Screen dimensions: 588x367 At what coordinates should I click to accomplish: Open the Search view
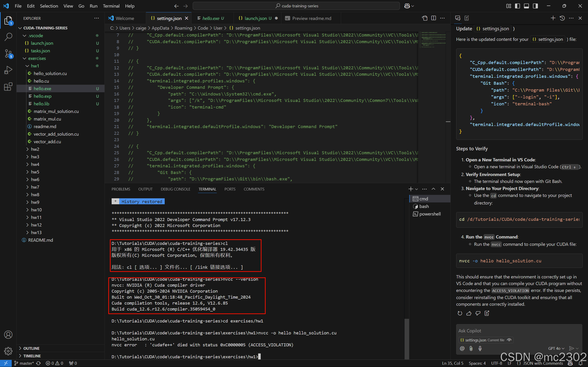coord(8,37)
